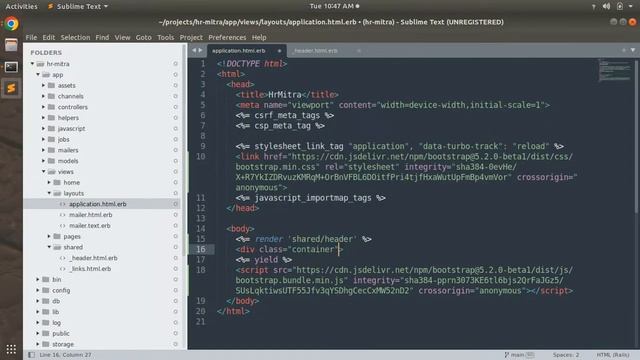Screen dimensions: 640x360
Task: Open the View menu
Action: point(122,37)
